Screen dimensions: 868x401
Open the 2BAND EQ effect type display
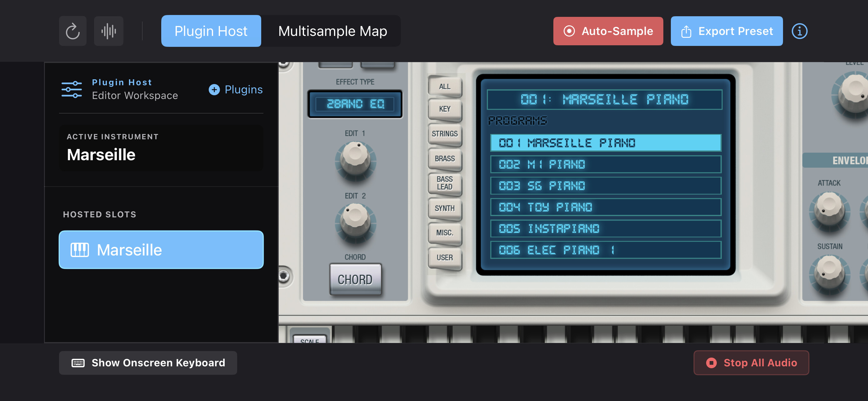pos(355,104)
